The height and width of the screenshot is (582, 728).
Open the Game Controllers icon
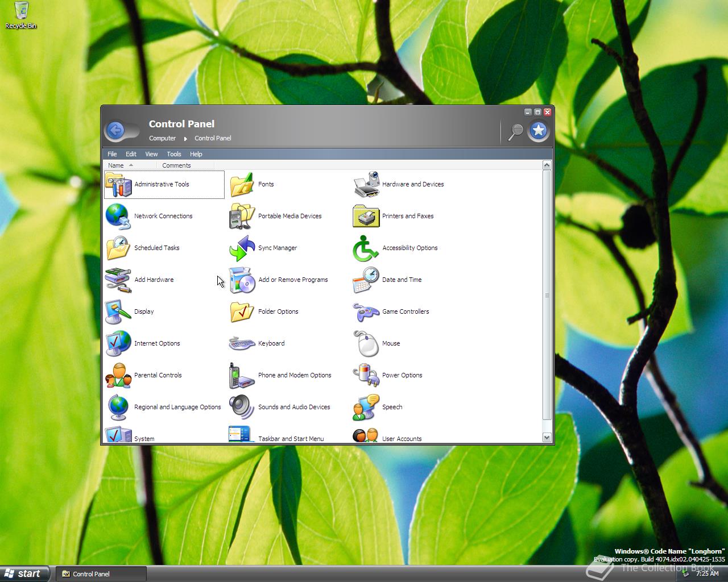click(366, 312)
